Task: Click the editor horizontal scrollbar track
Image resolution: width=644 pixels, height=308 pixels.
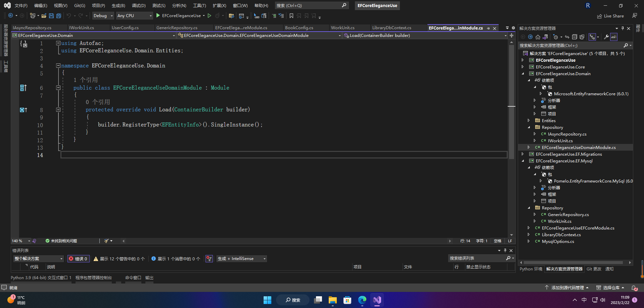Action: tap(286, 241)
